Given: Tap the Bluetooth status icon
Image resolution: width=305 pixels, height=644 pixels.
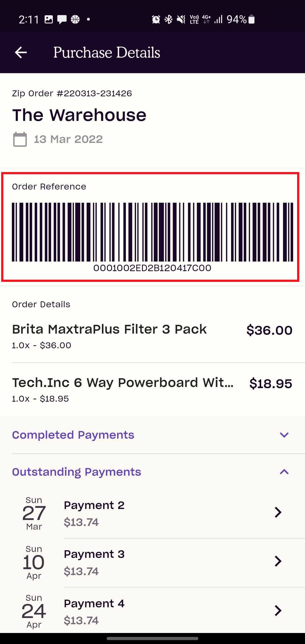Looking at the screenshot, I should click(169, 19).
